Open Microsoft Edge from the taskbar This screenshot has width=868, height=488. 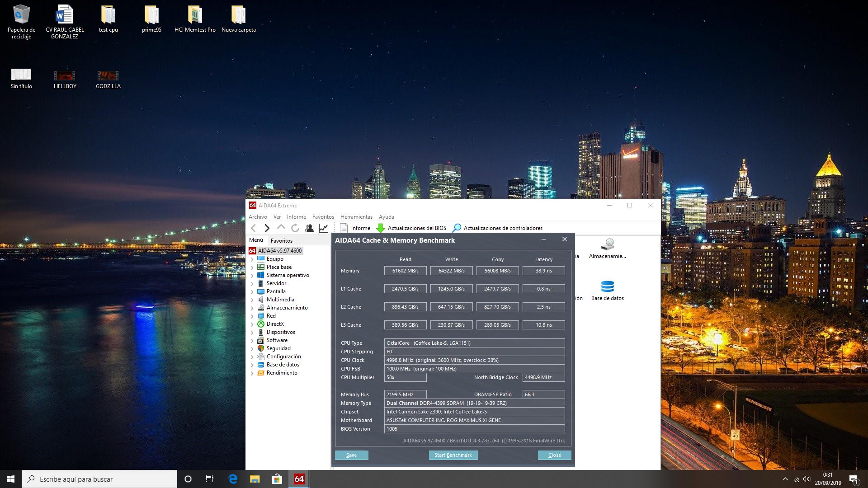pos(233,479)
